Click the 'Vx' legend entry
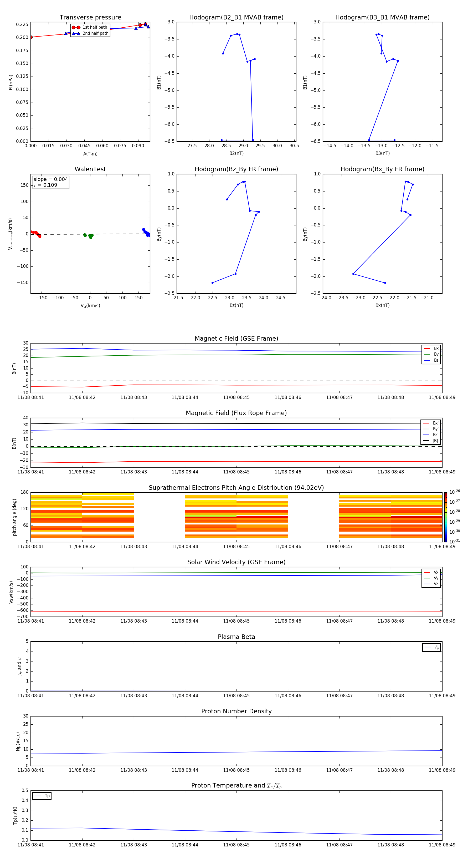 click(431, 572)
